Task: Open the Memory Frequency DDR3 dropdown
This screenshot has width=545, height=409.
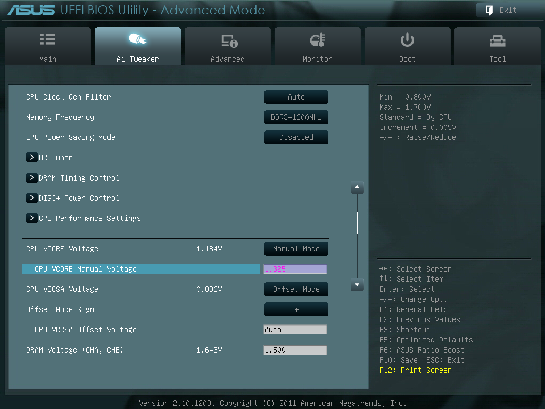Action: point(296,117)
